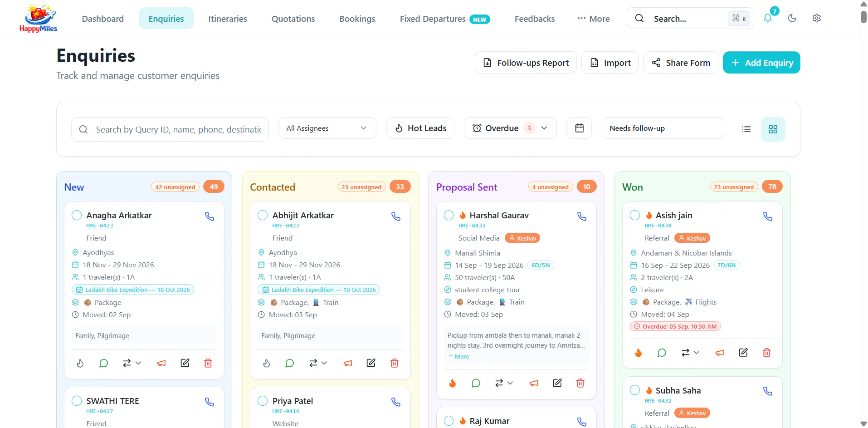
Task: Click the HappyMiles logo
Action: [39, 19]
